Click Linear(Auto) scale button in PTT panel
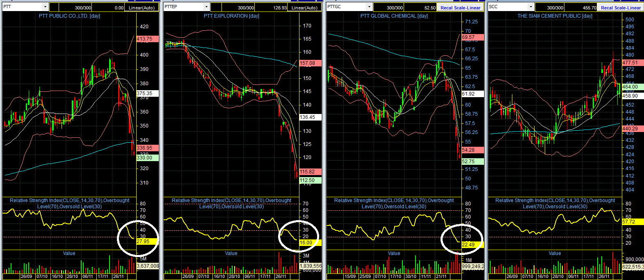The height and width of the screenshot is (280, 644). (142, 8)
